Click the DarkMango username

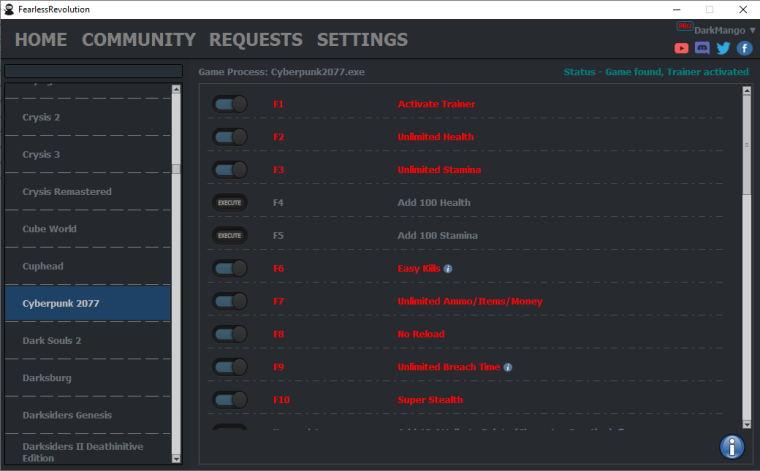click(719, 31)
